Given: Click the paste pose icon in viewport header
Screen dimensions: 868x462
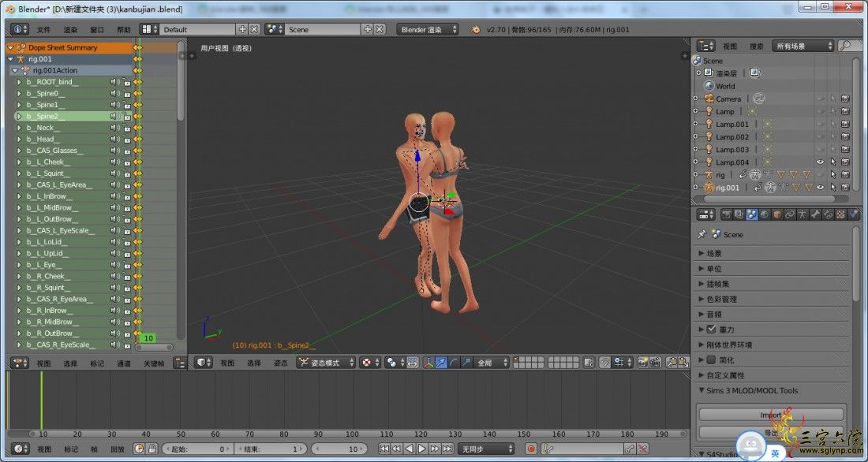Looking at the screenshot, I should click(683, 363).
